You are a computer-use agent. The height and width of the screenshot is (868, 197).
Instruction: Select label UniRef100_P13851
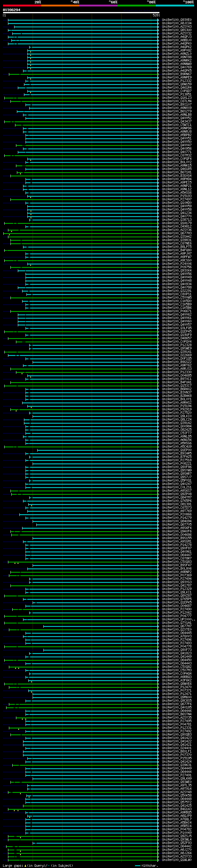coord(177,94)
